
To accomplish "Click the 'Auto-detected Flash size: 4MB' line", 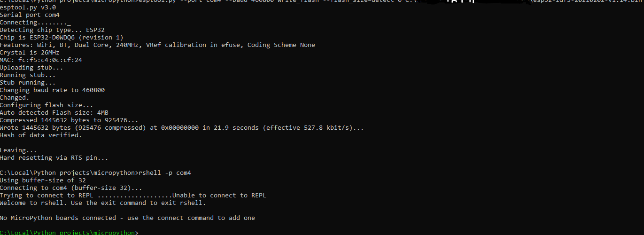I will pyautogui.click(x=54, y=113).
